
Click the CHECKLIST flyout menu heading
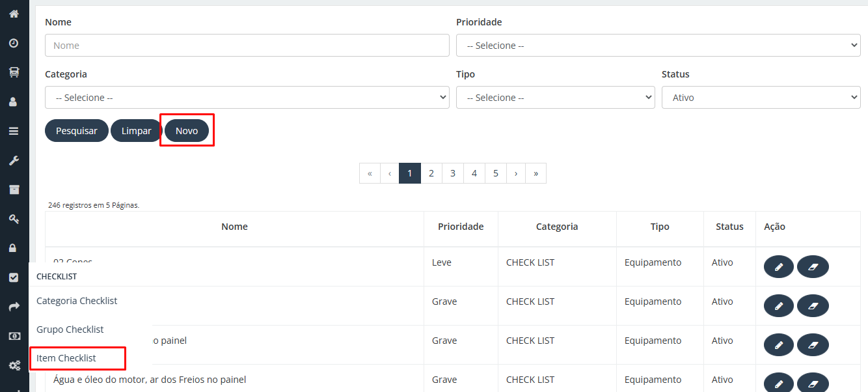[x=57, y=276]
